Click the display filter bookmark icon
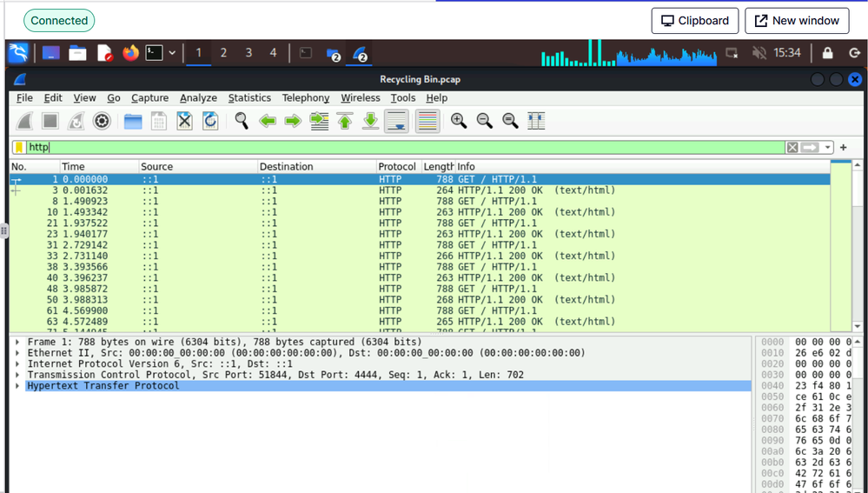The width and height of the screenshot is (868, 493). click(19, 148)
